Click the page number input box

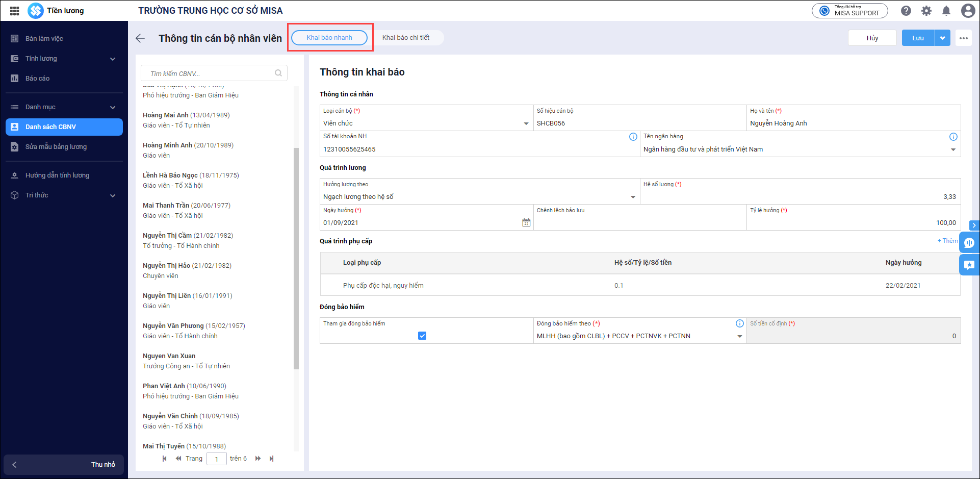coord(217,459)
